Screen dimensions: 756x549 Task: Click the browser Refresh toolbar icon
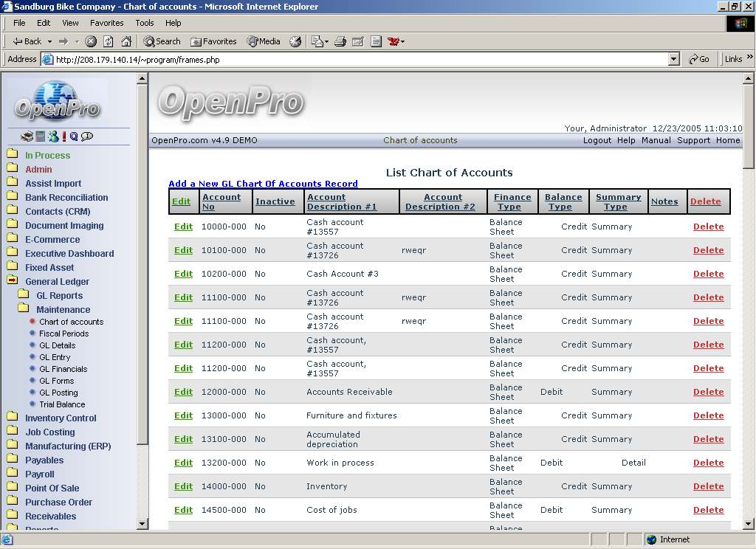pyautogui.click(x=109, y=41)
